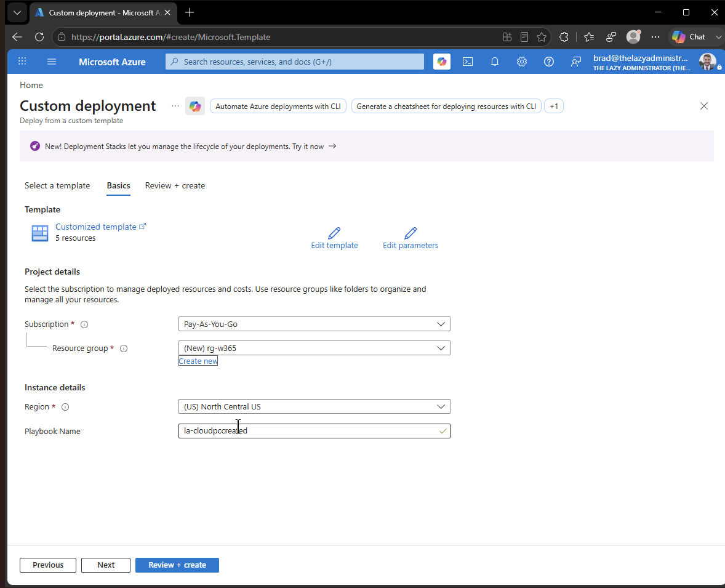Click the brad@thelazyadministr... account name
This screenshot has width=725, height=588.
641,58
